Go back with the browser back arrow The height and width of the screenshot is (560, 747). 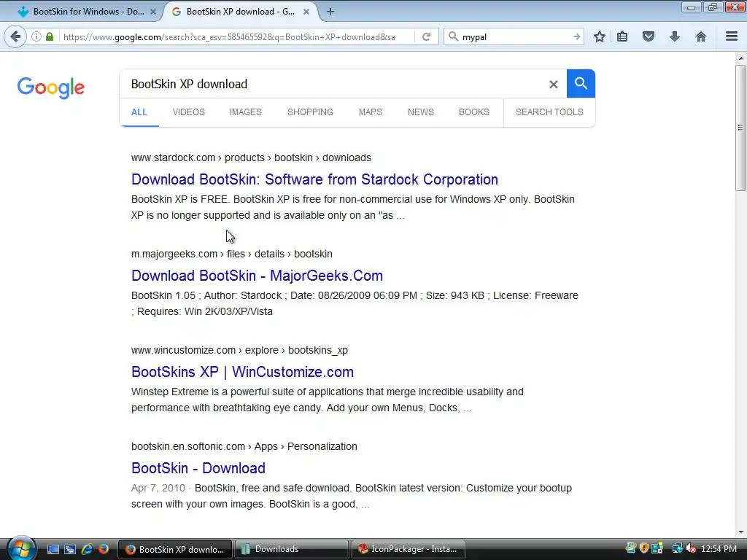pos(15,36)
